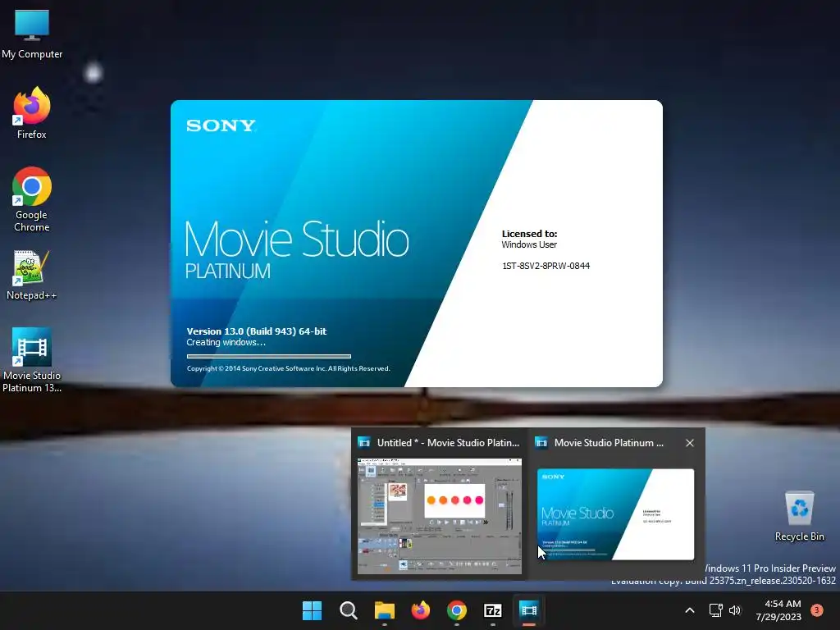Open File Explorer from the taskbar
This screenshot has width=840, height=630.
coord(384,610)
